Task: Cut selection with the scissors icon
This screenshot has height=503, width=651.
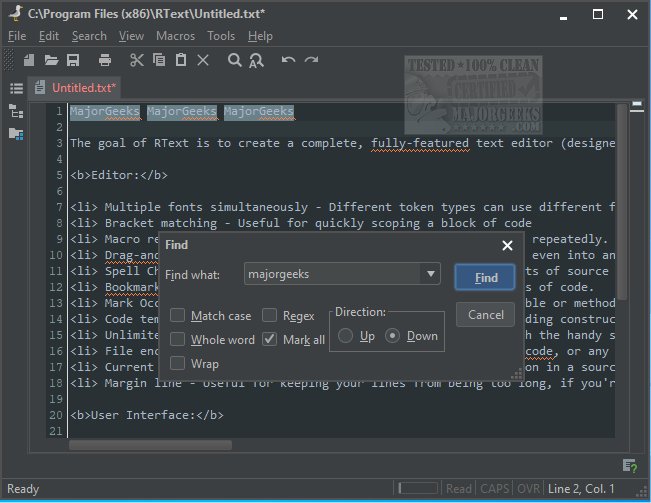Action: [136, 61]
